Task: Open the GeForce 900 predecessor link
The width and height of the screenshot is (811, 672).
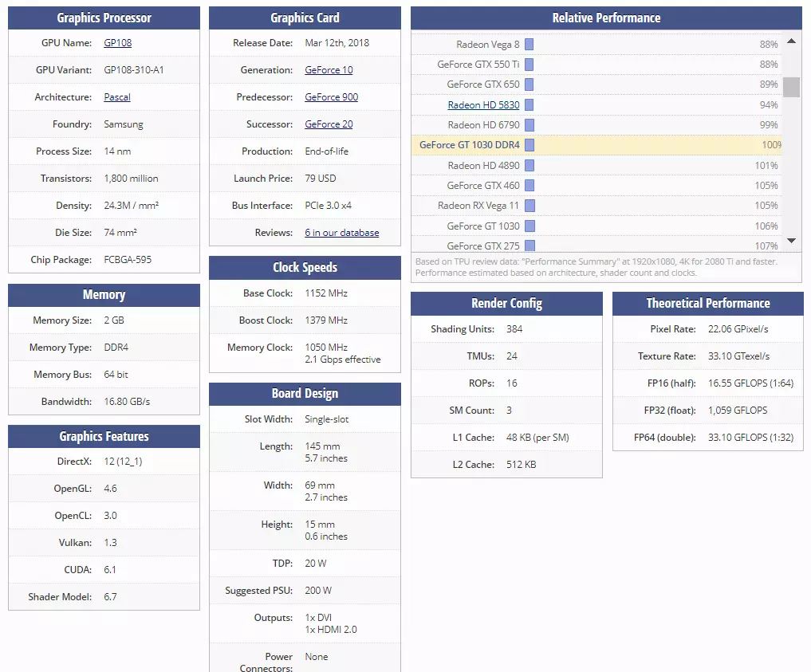Action: pos(331,97)
